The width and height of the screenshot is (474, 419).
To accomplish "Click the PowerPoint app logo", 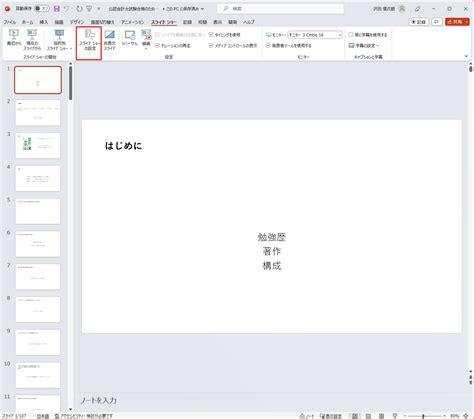I will pyautogui.click(x=7, y=9).
